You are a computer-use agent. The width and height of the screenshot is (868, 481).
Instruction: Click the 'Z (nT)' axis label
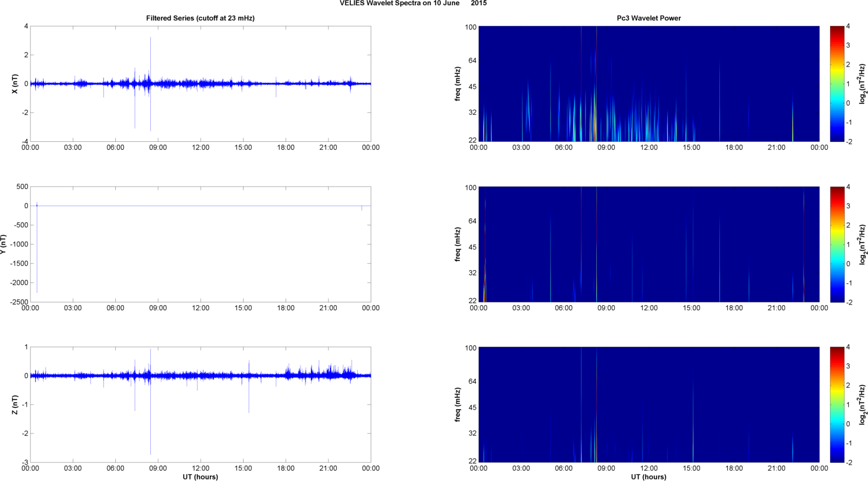tap(15, 405)
